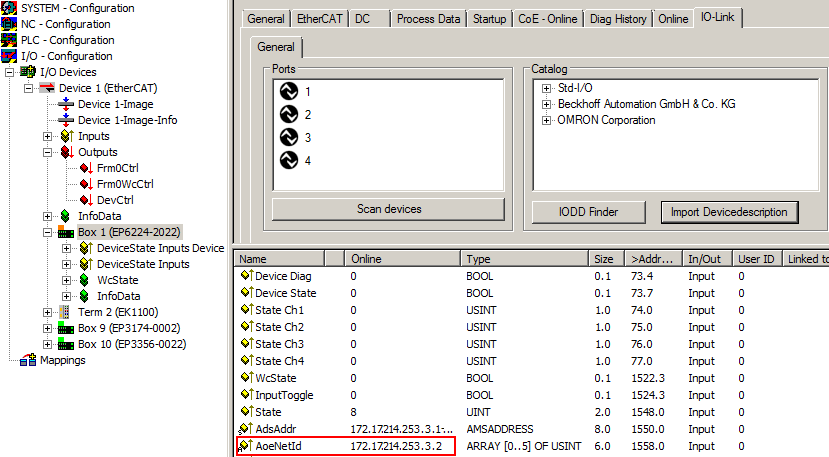Expand the Term 2 (EK1100) node
The height and width of the screenshot is (457, 829).
click(x=48, y=312)
